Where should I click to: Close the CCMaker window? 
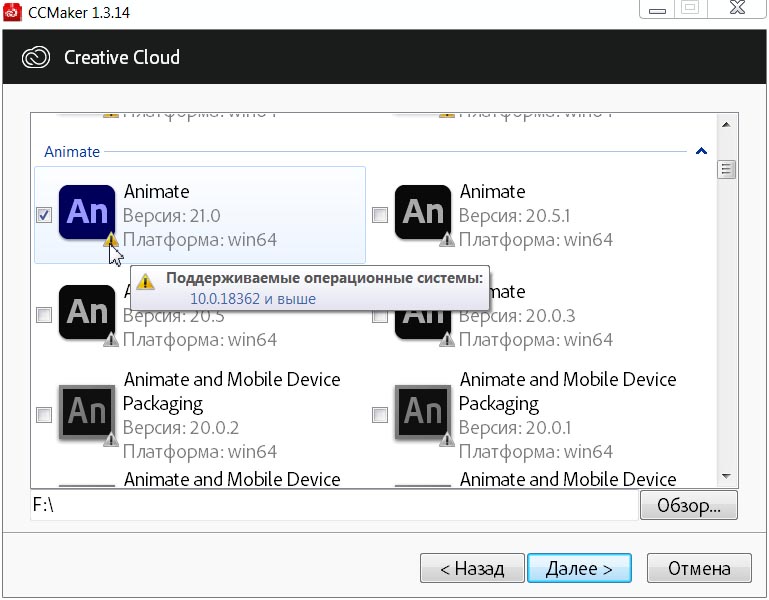click(737, 8)
